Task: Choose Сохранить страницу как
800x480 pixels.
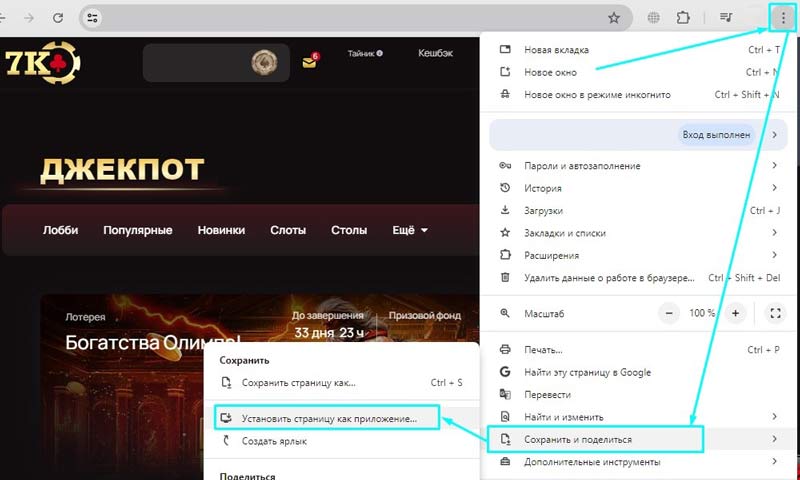Action: [341, 383]
